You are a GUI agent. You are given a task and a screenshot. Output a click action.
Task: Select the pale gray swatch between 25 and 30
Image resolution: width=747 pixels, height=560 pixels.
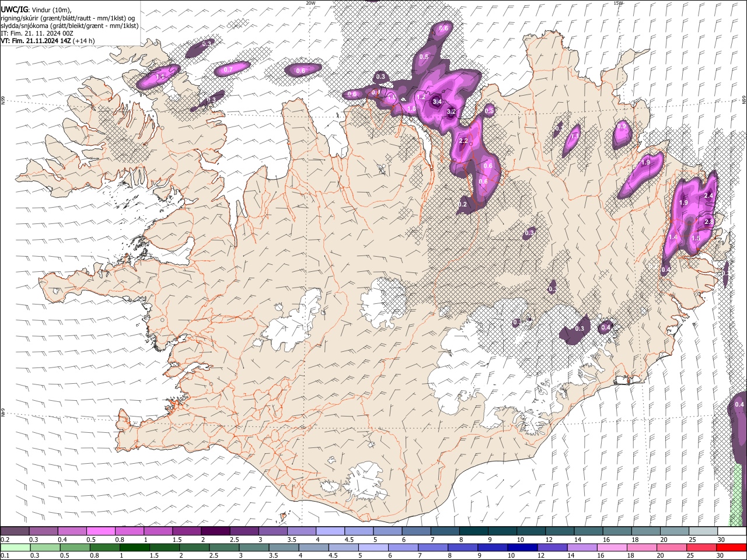(x=703, y=531)
